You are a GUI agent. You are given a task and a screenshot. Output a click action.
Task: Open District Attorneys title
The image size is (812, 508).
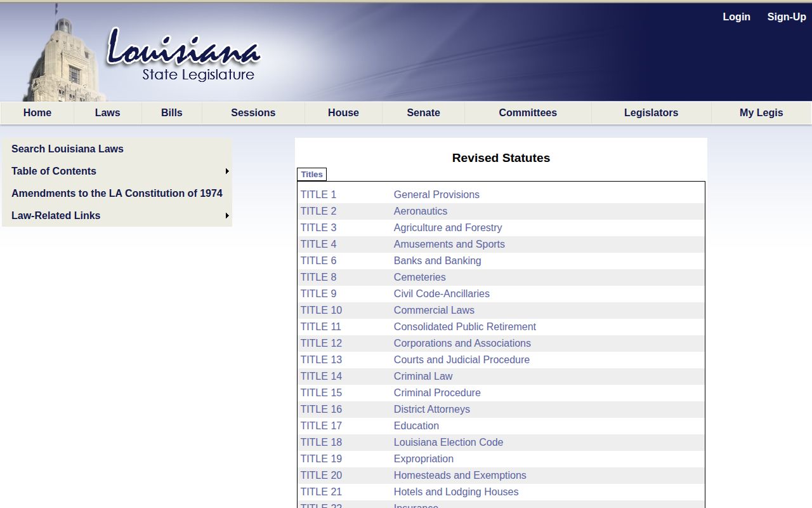432,410
